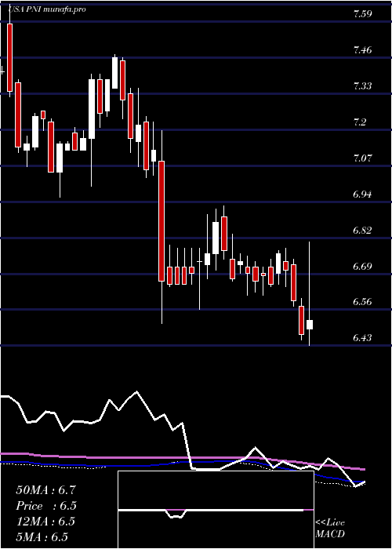Image resolution: width=392 pixels, height=549 pixels.
Task: Click the 12MA : 6.5 readout
Action: (45, 522)
